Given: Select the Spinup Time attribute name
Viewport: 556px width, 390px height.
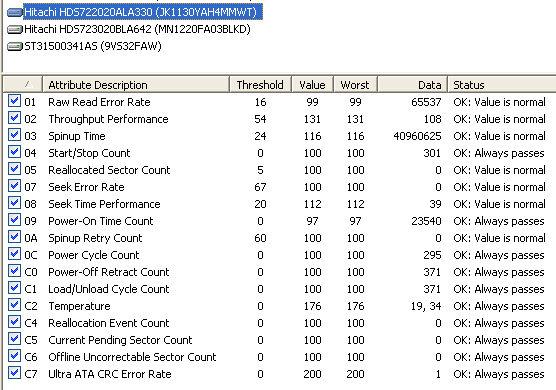Looking at the screenshot, I should 77,136.
